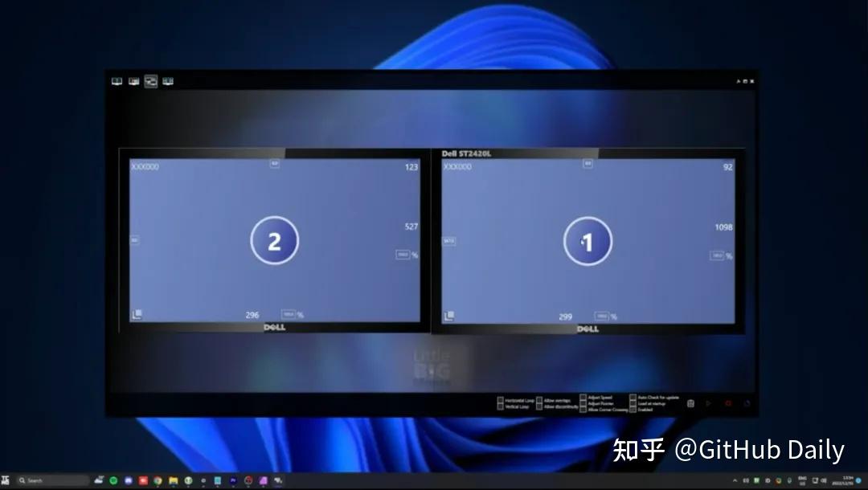Click the play (start) icon in bottom bar

coord(709,404)
